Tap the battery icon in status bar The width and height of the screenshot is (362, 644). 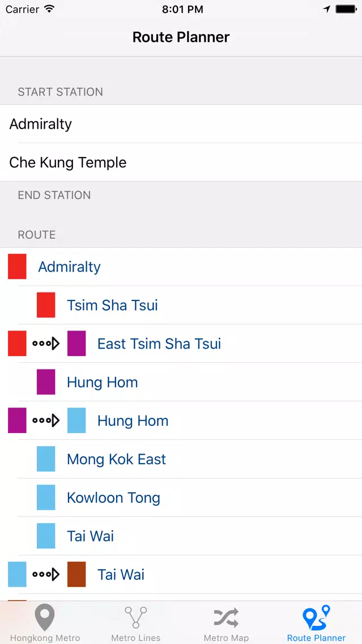pyautogui.click(x=346, y=9)
